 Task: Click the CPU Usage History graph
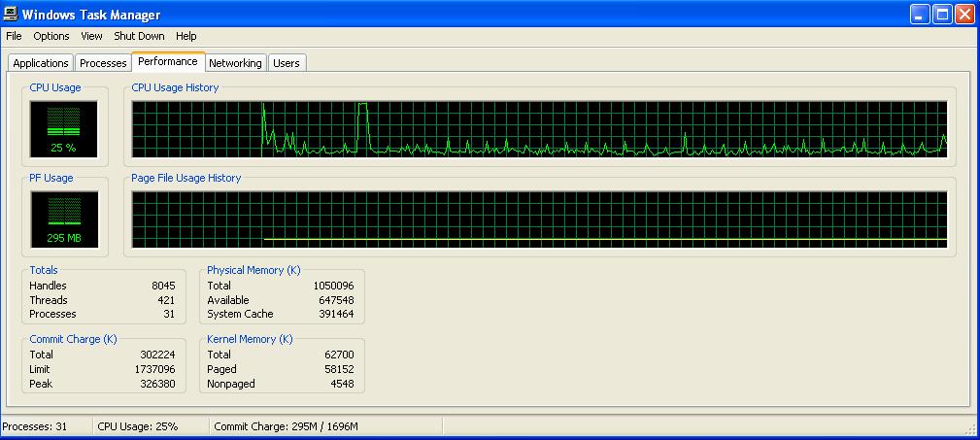539,129
